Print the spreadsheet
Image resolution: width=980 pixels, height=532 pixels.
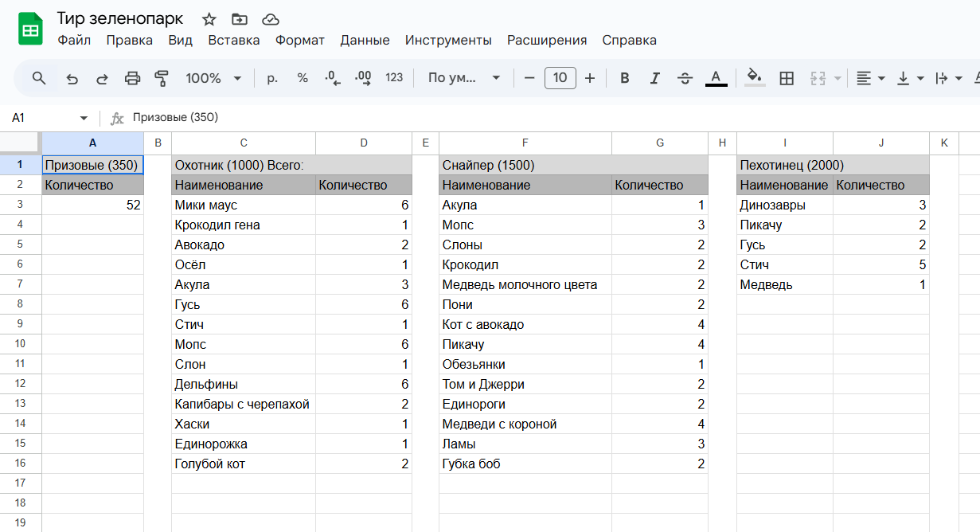point(132,78)
